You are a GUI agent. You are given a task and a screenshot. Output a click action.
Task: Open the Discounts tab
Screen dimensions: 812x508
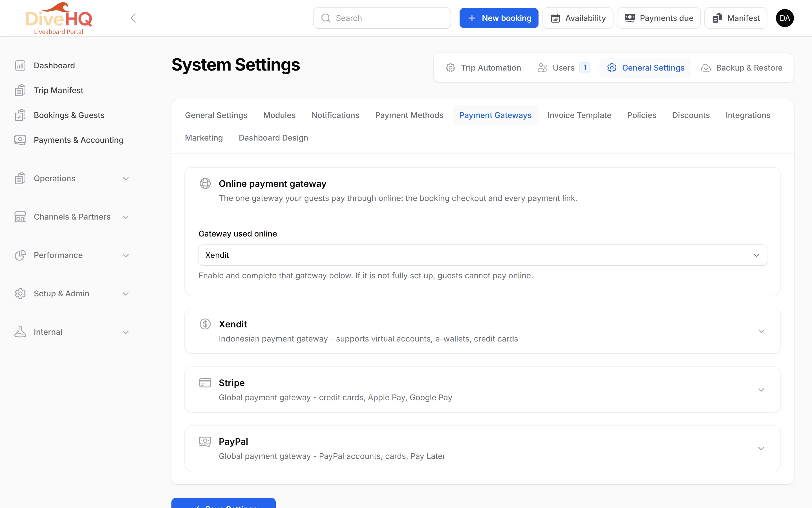691,115
